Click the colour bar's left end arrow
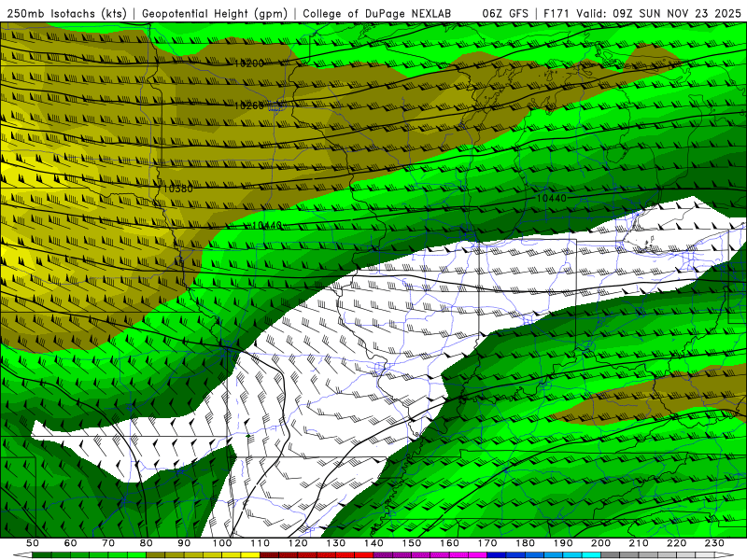 22,554
